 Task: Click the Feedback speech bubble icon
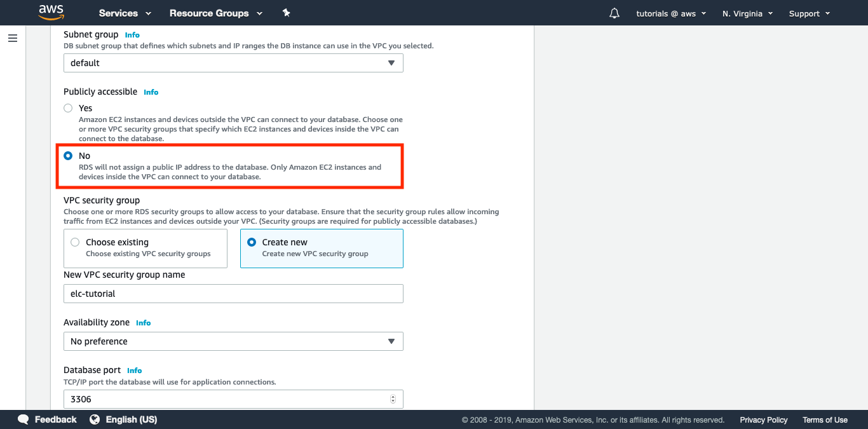click(x=24, y=419)
